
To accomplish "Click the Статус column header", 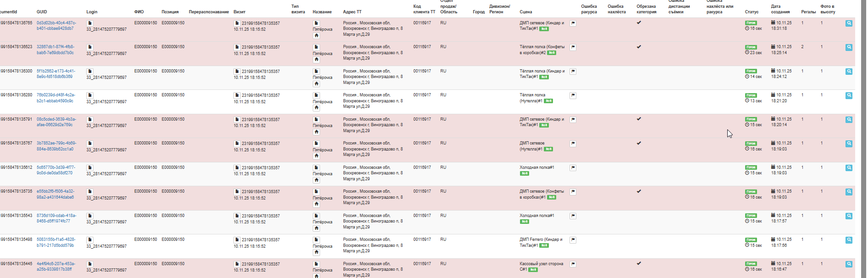I will tap(752, 12).
